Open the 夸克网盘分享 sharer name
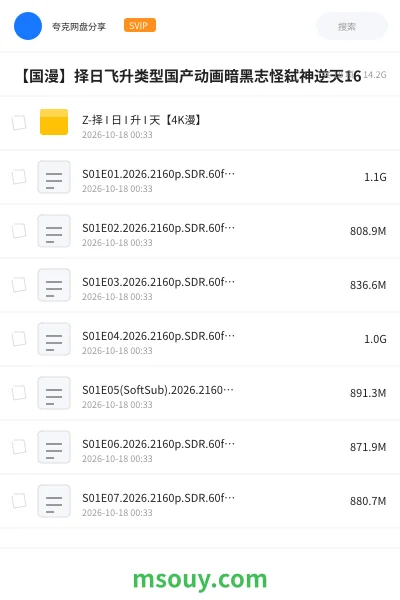Screen dimensions: 400x600 79,26
